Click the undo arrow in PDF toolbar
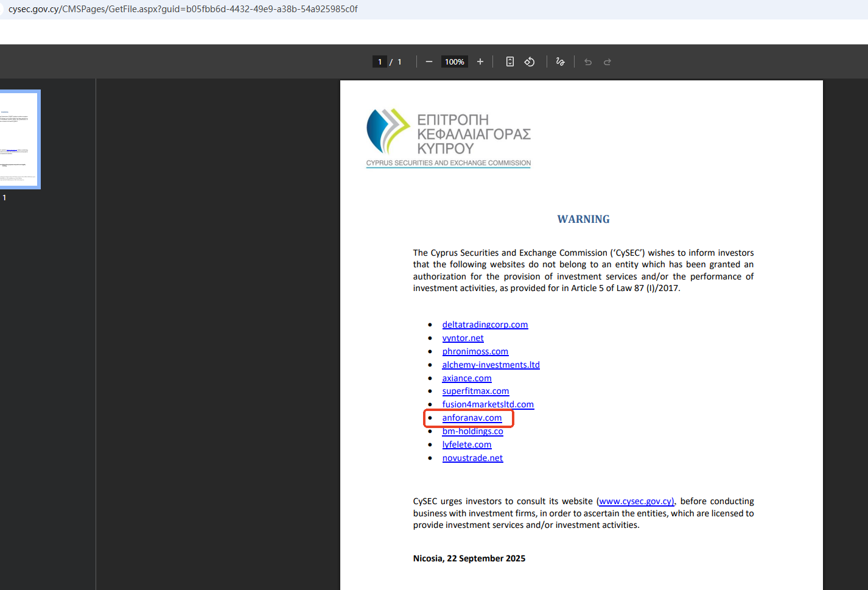This screenshot has width=868, height=590. [x=588, y=61]
